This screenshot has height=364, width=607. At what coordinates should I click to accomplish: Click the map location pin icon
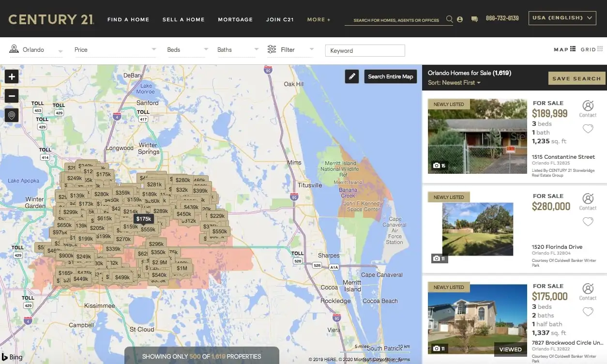12,115
